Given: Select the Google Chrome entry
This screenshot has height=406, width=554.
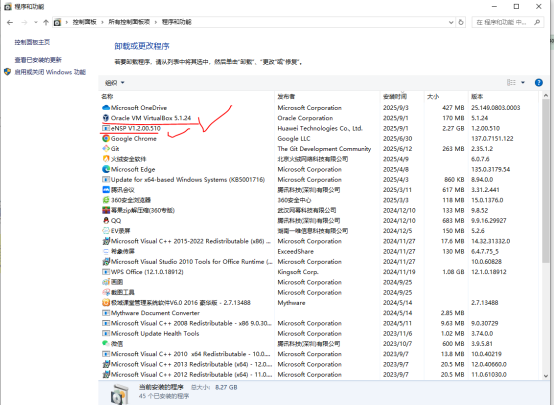Looking at the screenshot, I should point(319,138).
